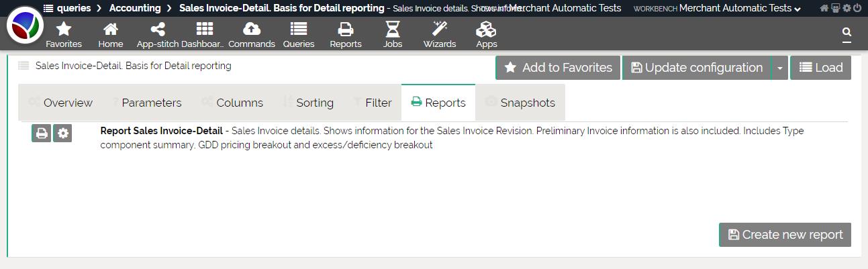Click the Create new report button

(x=785, y=235)
